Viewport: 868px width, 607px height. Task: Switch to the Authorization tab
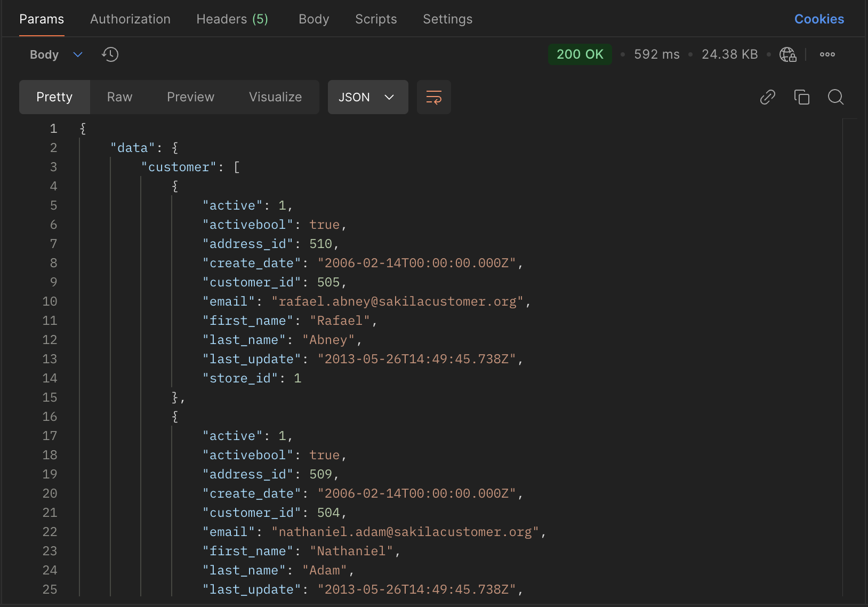[130, 19]
